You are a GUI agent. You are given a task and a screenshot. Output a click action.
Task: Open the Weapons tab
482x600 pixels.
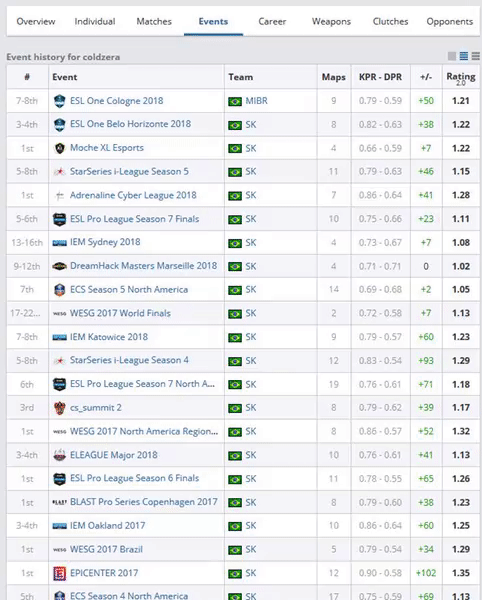331,21
